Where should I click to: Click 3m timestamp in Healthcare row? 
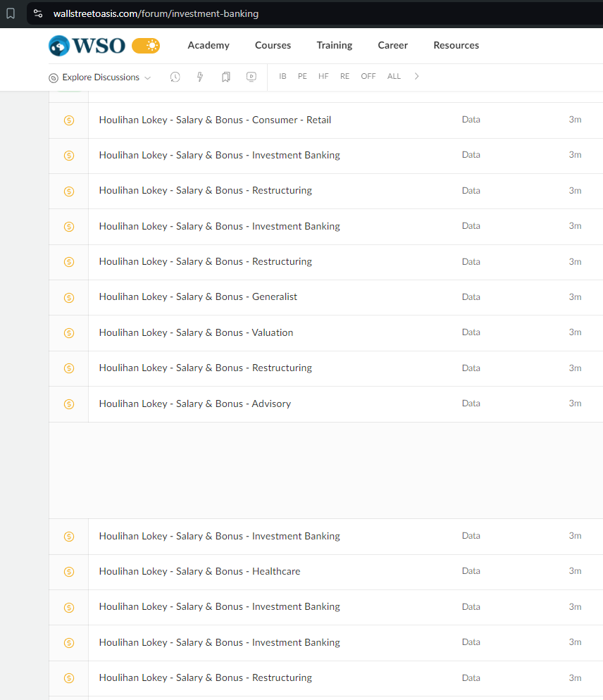click(x=575, y=571)
